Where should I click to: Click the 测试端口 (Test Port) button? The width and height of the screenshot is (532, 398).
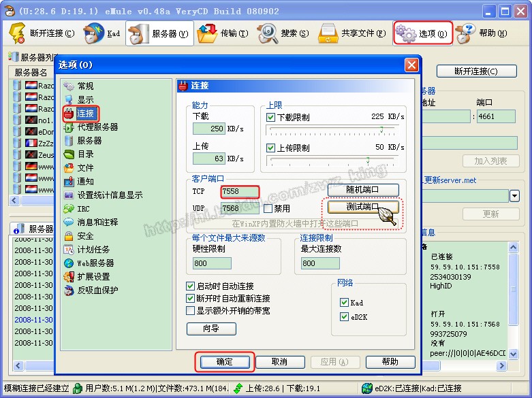(362, 207)
